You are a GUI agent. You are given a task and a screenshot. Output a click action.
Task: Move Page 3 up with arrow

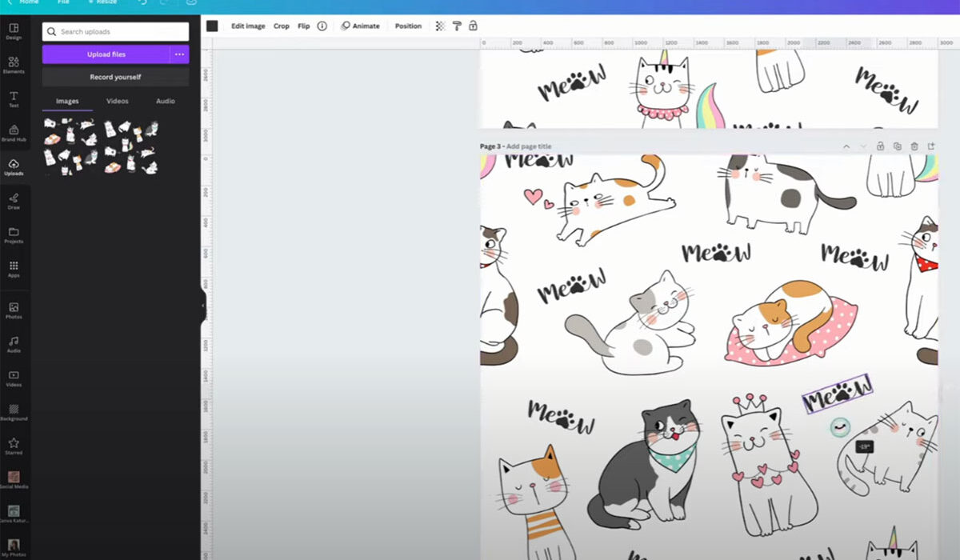tap(846, 146)
